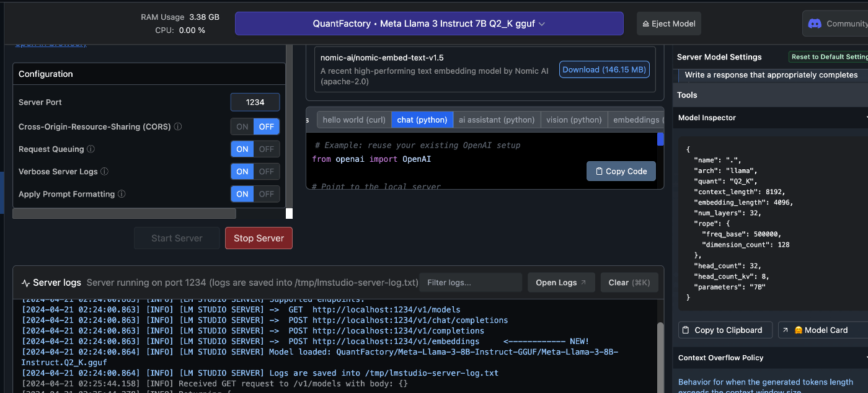Click the ON segment of Request Queuing
This screenshot has width=868, height=393.
point(242,149)
